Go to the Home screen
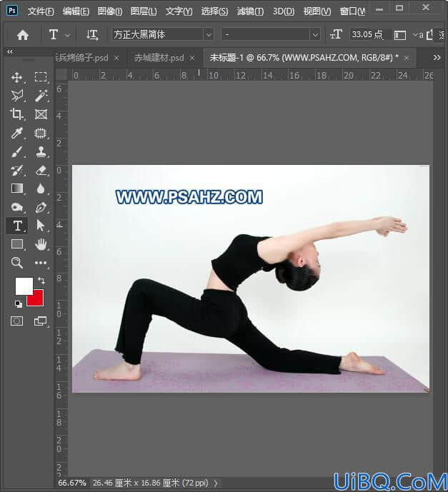 23,35
